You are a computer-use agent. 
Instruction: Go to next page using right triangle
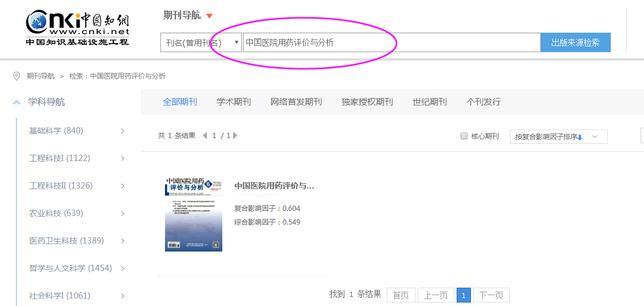click(x=235, y=136)
